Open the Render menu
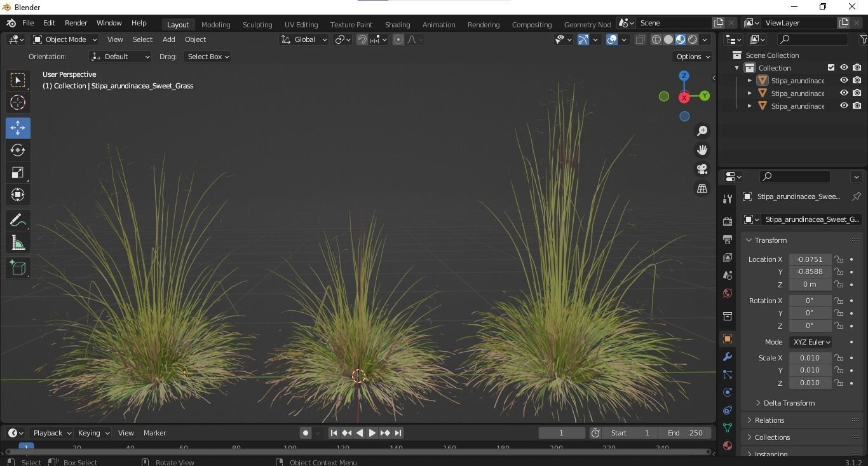This screenshot has width=868, height=466. pyautogui.click(x=76, y=23)
